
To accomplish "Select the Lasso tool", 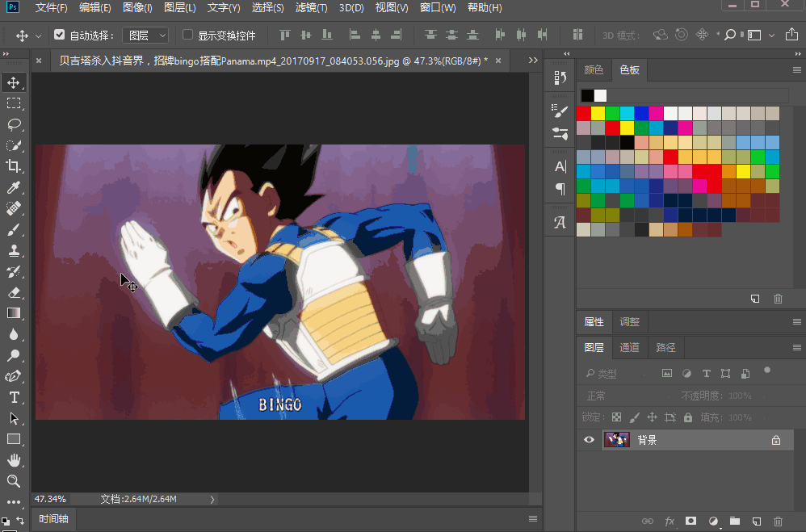I will (x=14, y=124).
